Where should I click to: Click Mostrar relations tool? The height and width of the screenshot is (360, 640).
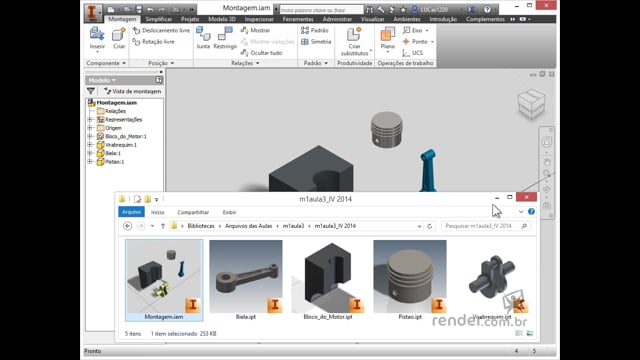coord(256,30)
